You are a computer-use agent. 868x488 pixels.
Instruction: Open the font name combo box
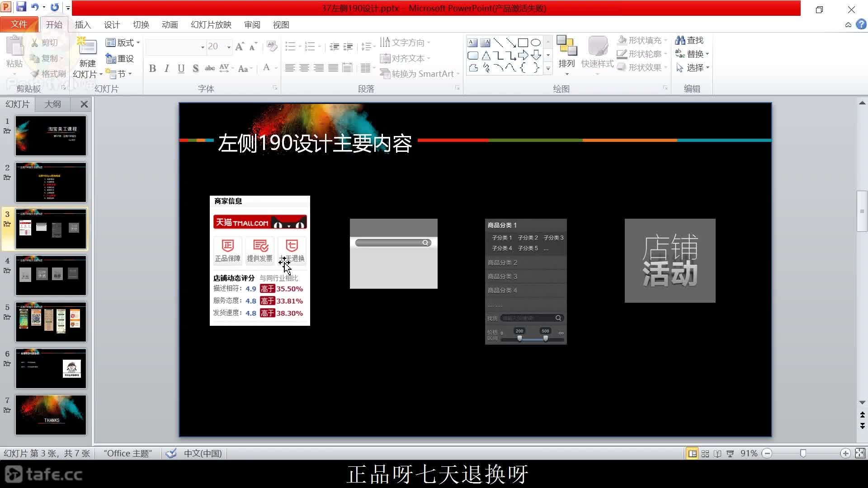[176, 47]
